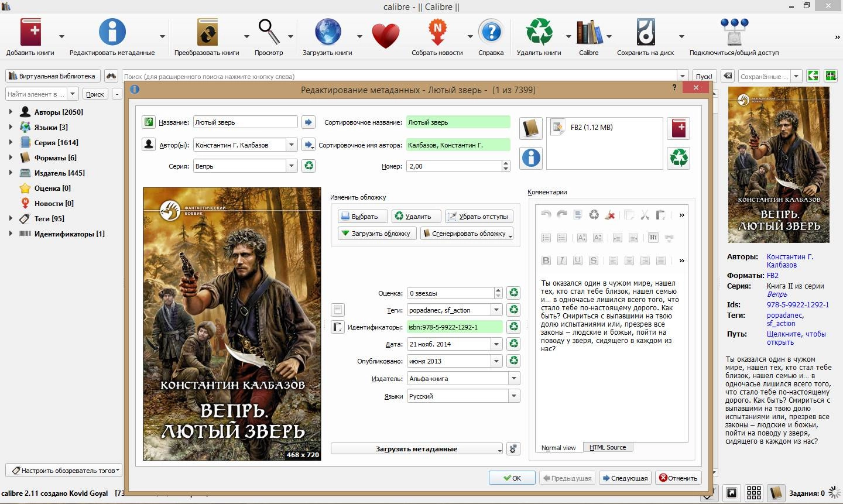Toggle underline in comments editor
The image size is (843, 504).
tap(578, 260)
